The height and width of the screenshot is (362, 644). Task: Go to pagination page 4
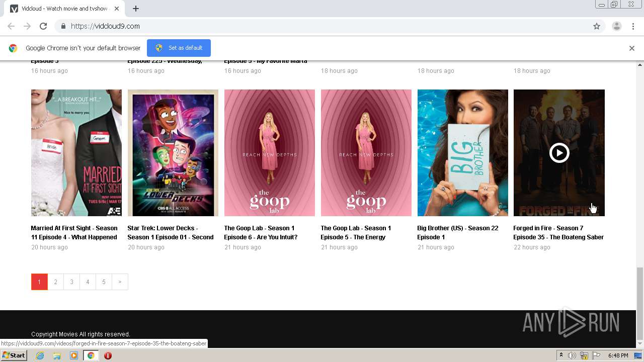click(x=88, y=282)
